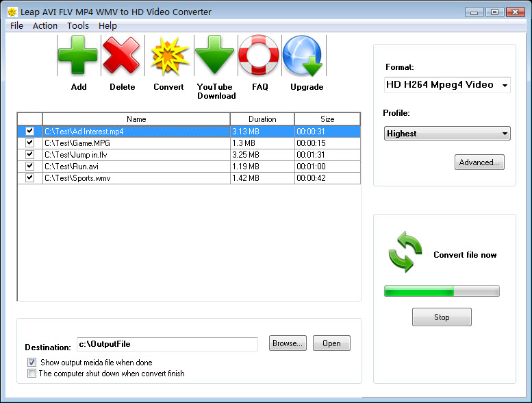Click the green conversion progress bar
Image resolution: width=532 pixels, height=403 pixels.
point(442,291)
